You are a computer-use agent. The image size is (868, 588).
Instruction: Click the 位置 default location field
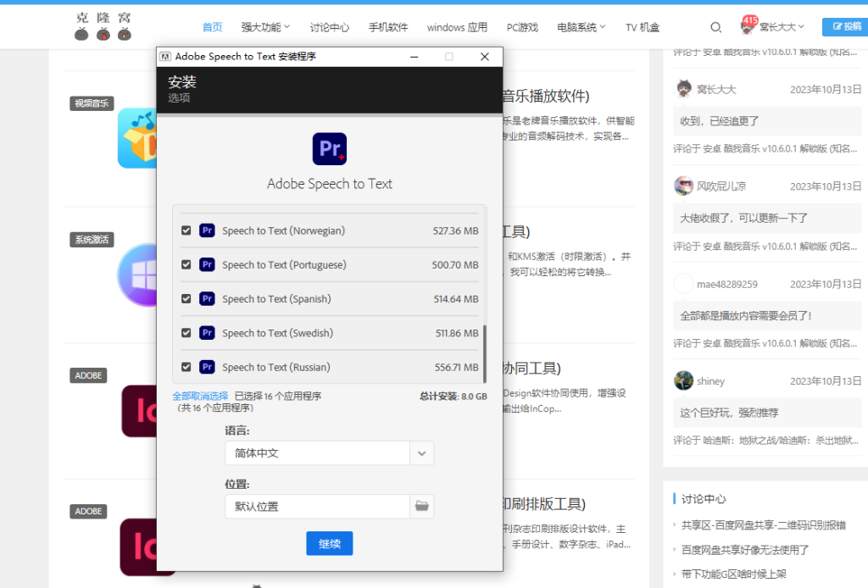pyautogui.click(x=317, y=506)
